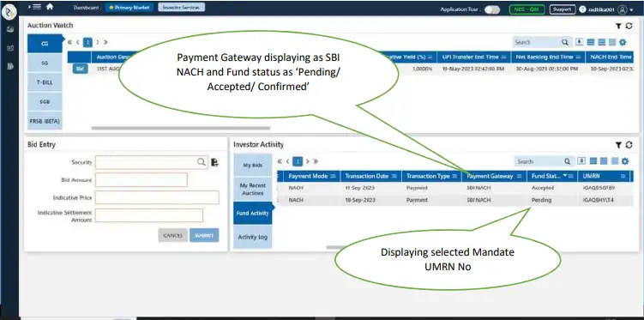Open Investor Activity grid settings gear

pyautogui.click(x=625, y=161)
